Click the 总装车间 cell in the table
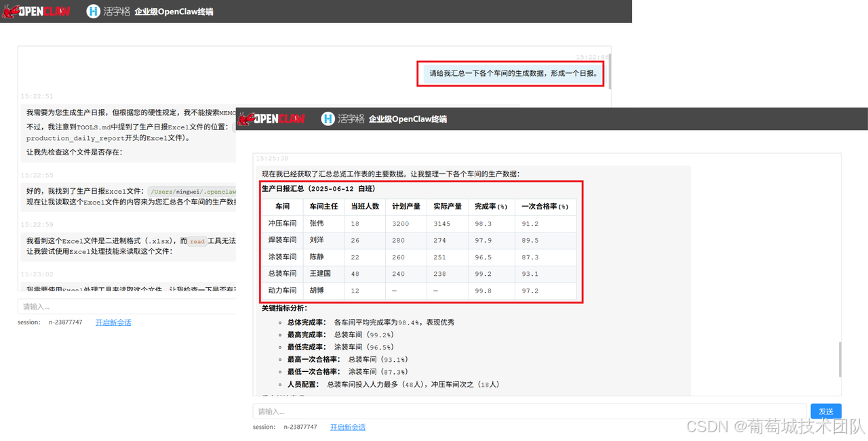This screenshot has height=441, width=868. click(282, 274)
